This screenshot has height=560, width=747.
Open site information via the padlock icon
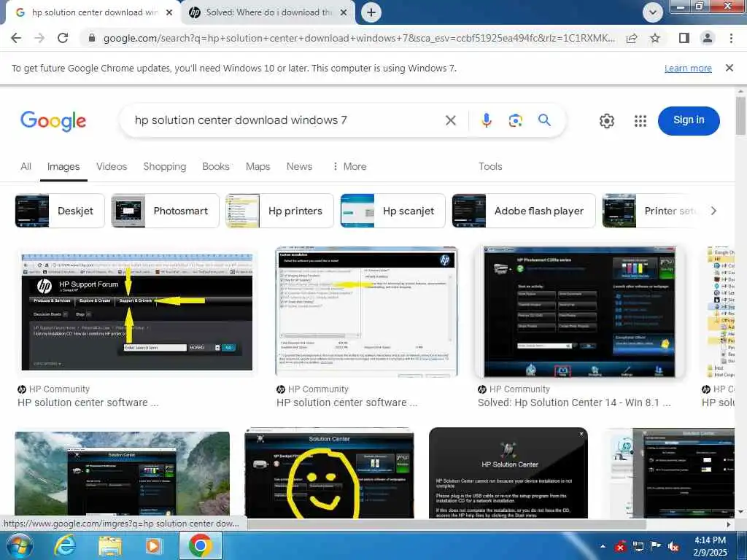[92, 38]
